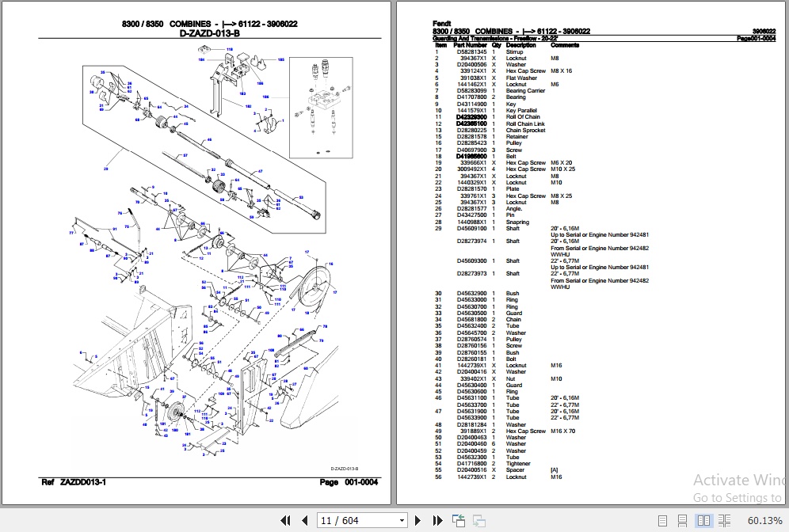Click the Tightener description in the list
The width and height of the screenshot is (789, 532).
518,464
